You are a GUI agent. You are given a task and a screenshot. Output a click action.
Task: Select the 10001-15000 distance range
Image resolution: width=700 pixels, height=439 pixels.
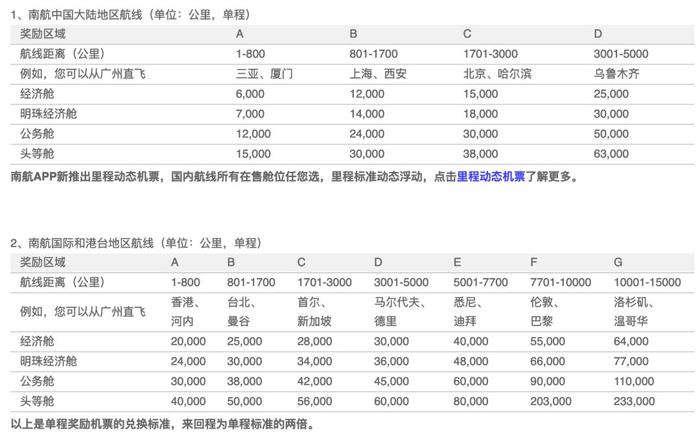point(647,282)
